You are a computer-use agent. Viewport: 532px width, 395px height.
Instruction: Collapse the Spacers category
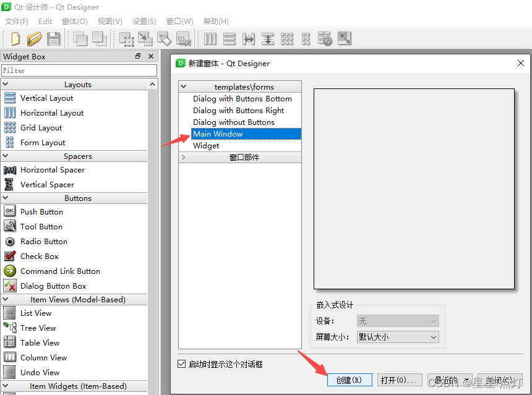pos(6,156)
